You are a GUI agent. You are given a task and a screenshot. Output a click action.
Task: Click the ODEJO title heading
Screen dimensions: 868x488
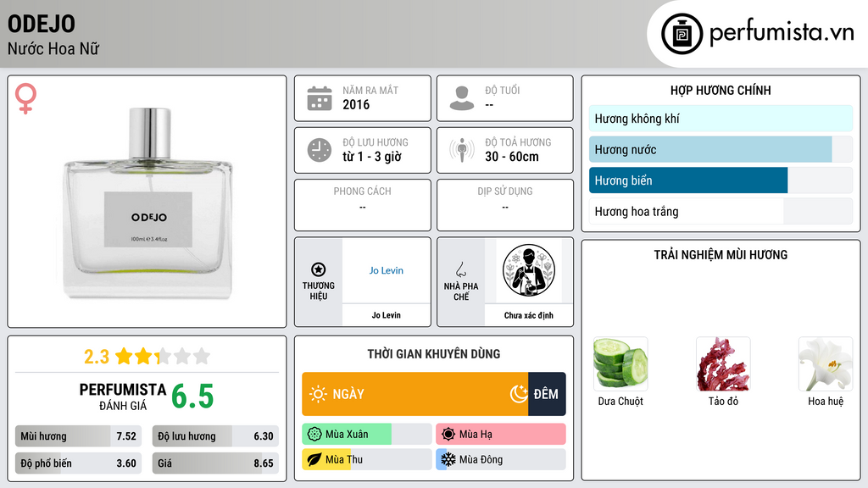[x=42, y=24]
